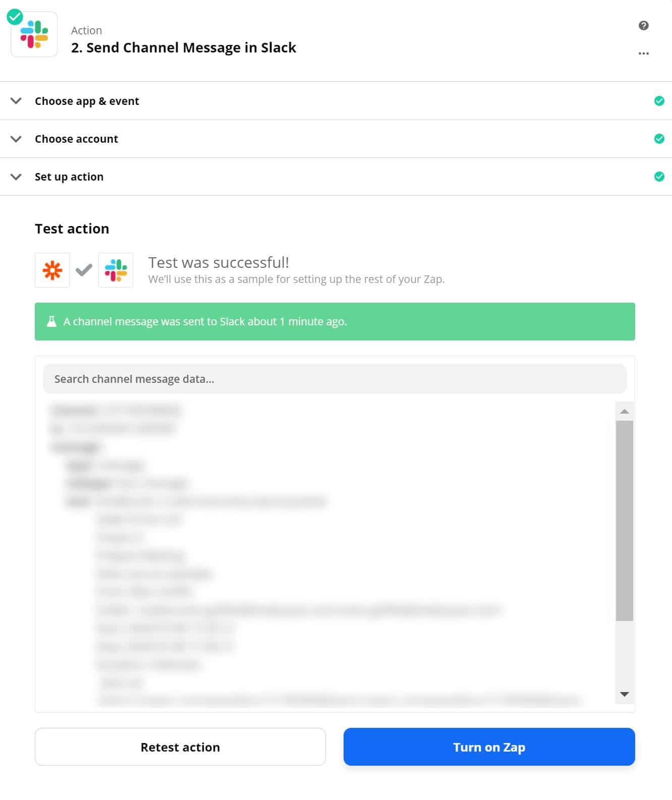Click the green check for Set up action

(659, 177)
